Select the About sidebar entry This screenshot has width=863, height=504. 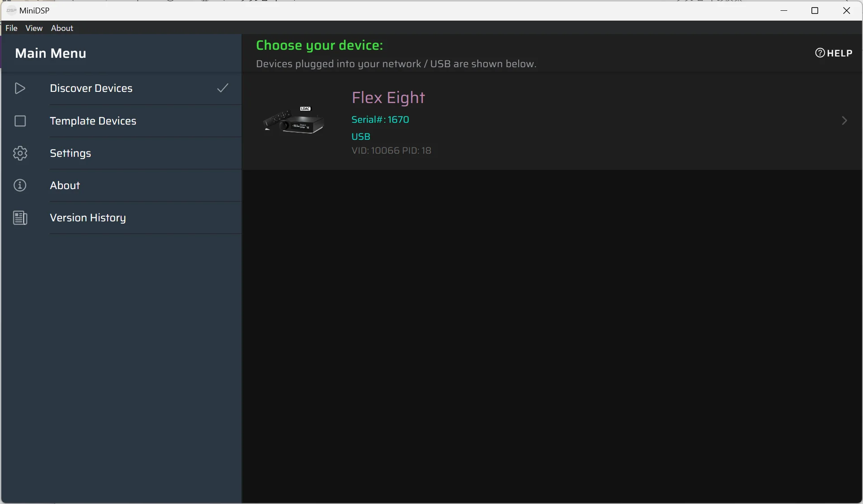point(65,185)
